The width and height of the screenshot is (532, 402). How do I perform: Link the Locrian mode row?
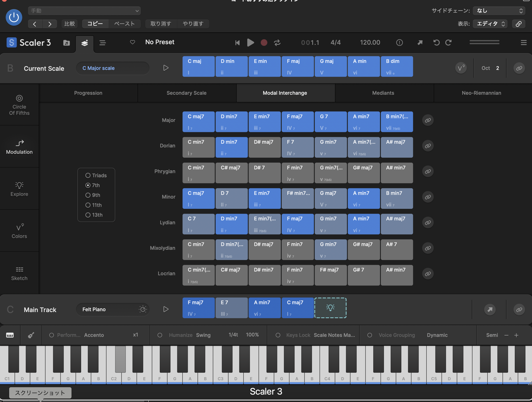(x=428, y=274)
